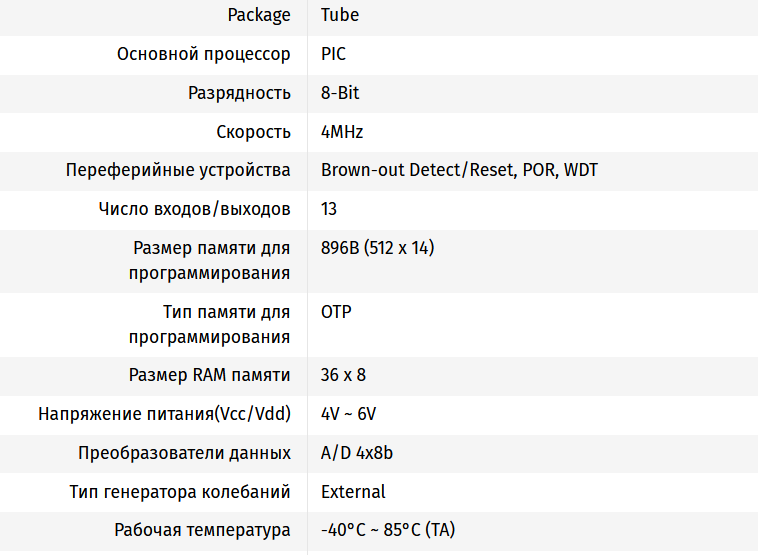Select the "36 x 8" RAM value
This screenshot has width=758, height=555.
pyautogui.click(x=344, y=375)
